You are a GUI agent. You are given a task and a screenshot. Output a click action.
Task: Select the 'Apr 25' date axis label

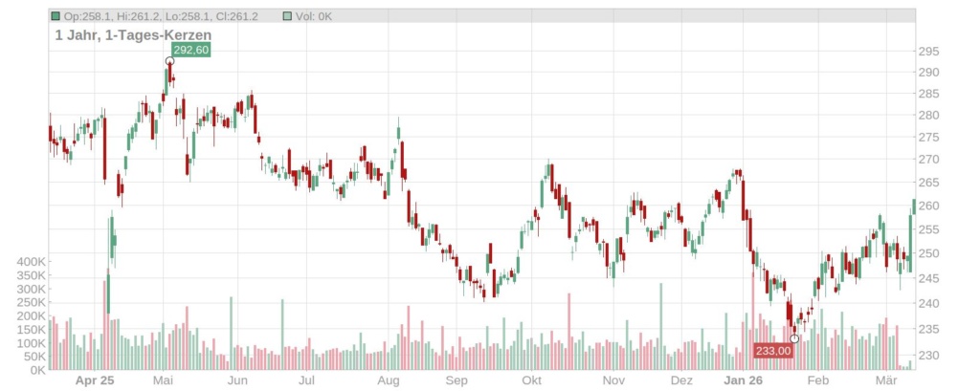pos(94,380)
